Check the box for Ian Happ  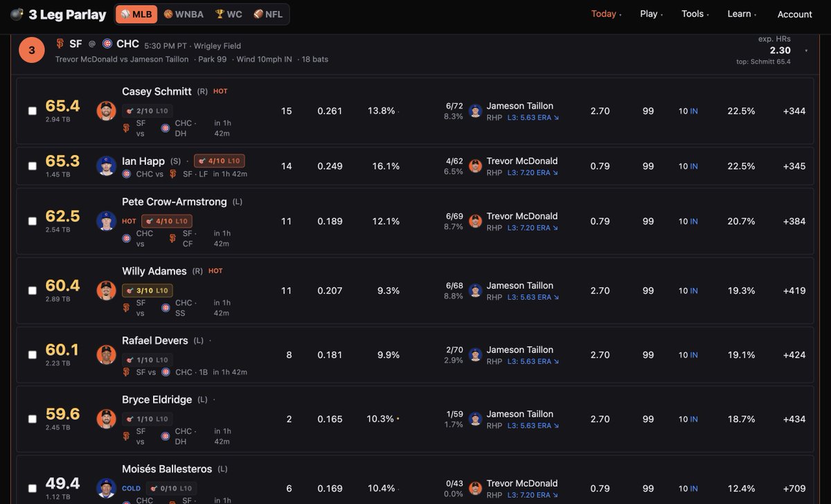pyautogui.click(x=33, y=166)
